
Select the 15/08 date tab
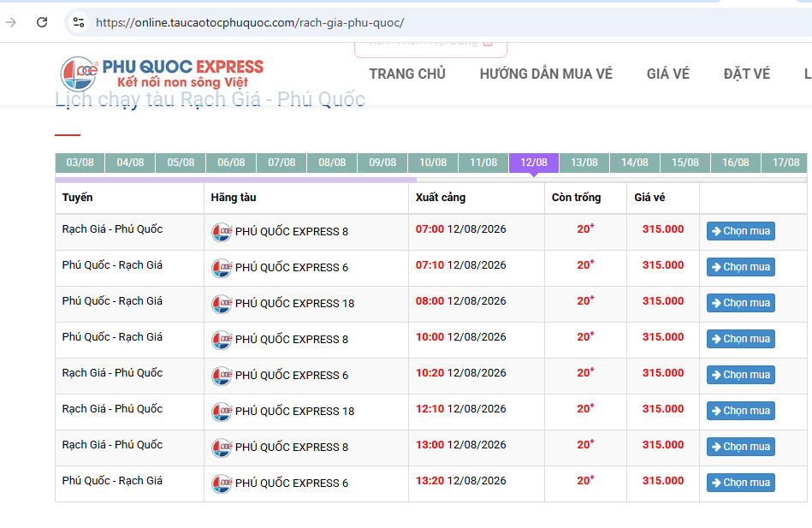(685, 163)
